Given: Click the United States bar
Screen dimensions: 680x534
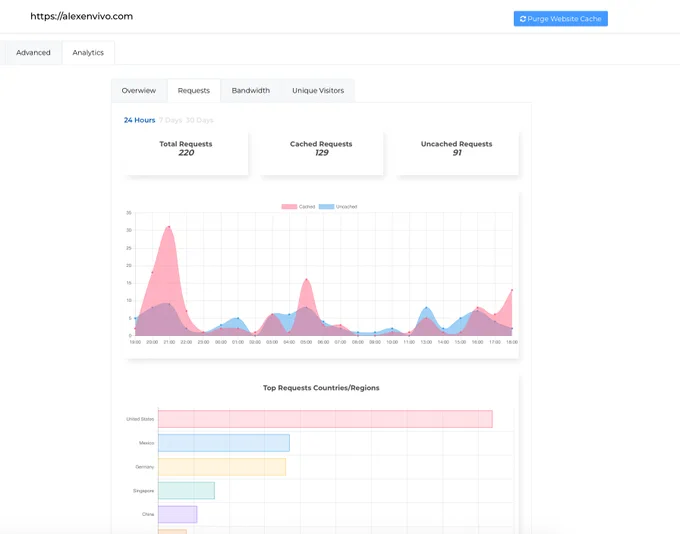Looking at the screenshot, I should 325,419.
